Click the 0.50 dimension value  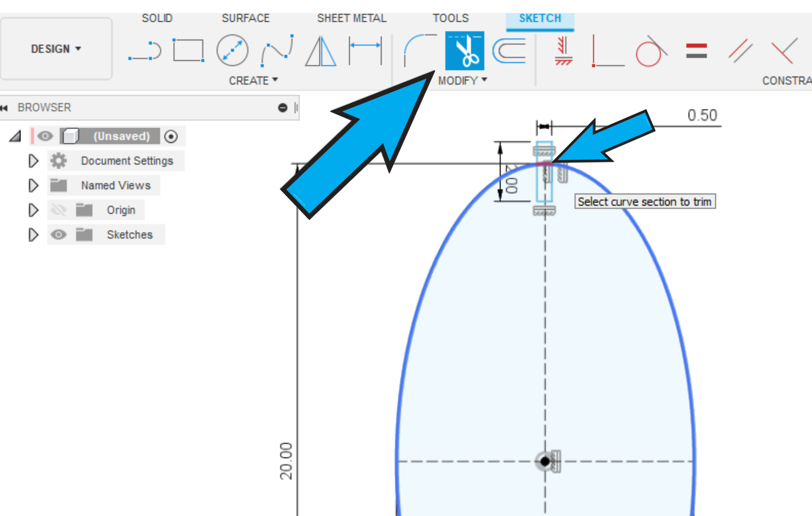pos(702,115)
